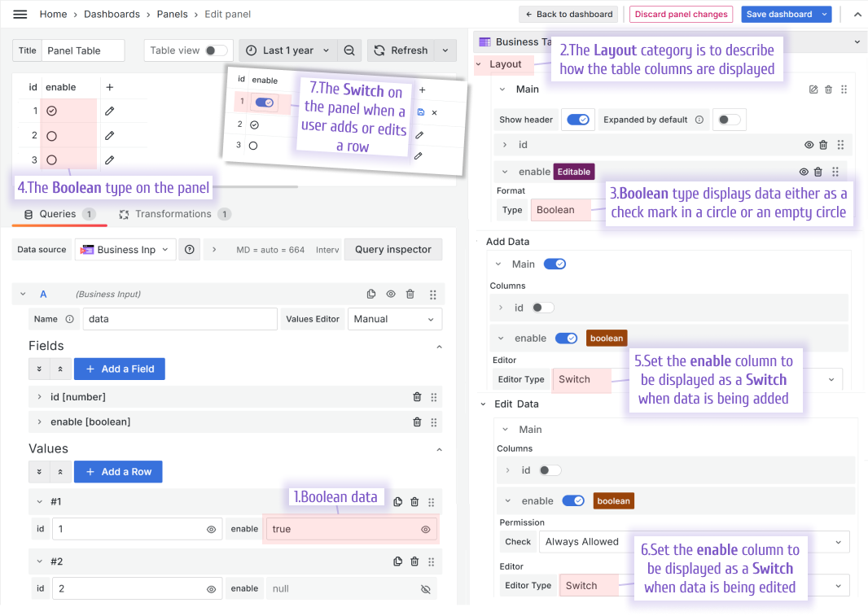The height and width of the screenshot is (616, 868).
Task: Click the query Name input field
Action: (180, 319)
